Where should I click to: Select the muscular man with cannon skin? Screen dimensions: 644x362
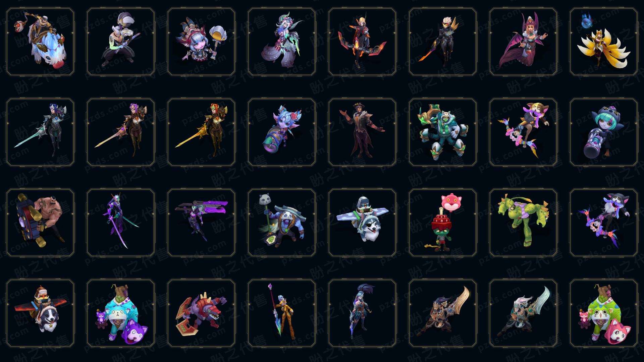40,223
